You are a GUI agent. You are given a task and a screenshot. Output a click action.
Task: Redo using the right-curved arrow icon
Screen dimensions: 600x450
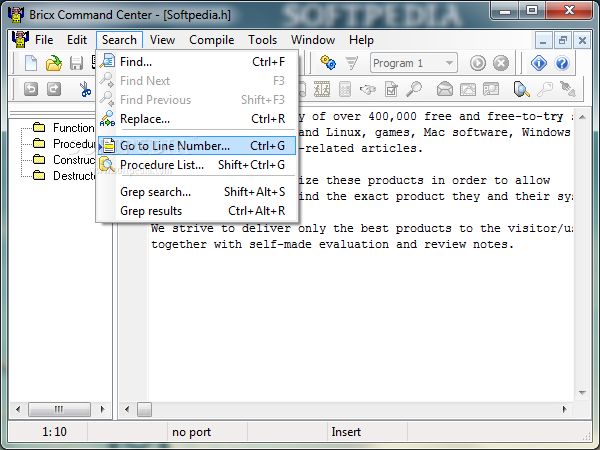tap(54, 89)
